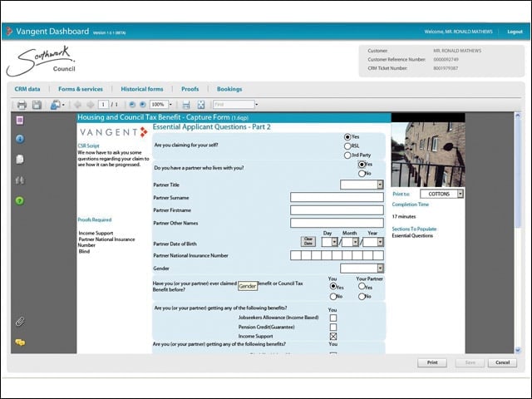
Task: Open the attachments paperclip icon
Action: 20,322
